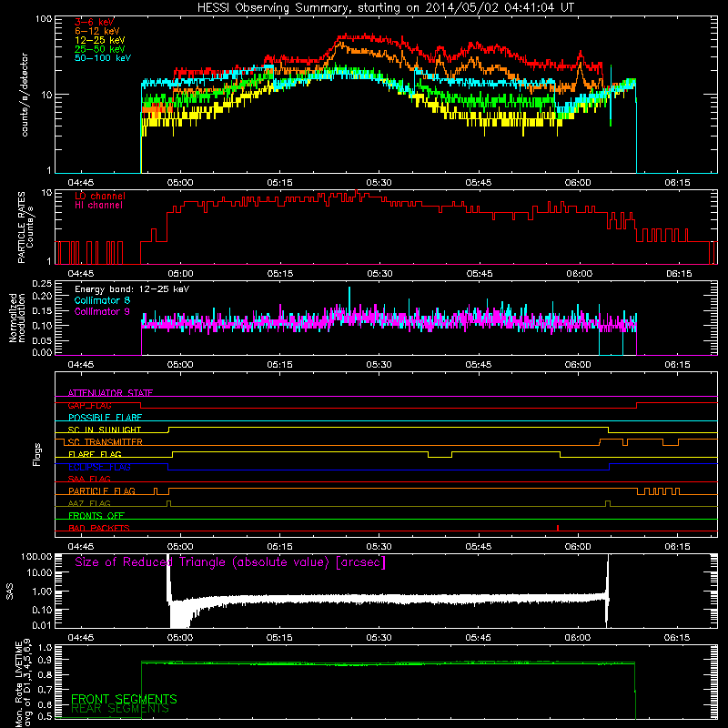Viewport: 728px width, 728px height.
Task: Click the ECLIPSE_FLAG label
Action: (99, 467)
